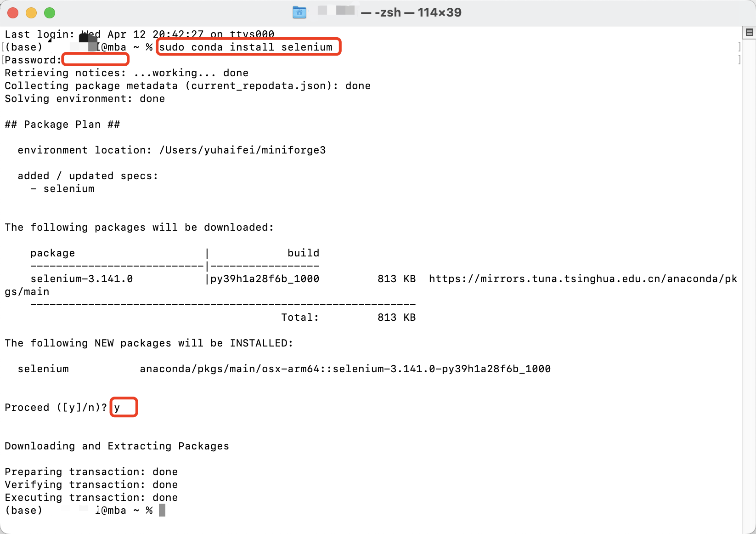This screenshot has height=534, width=756.
Task: Click the "Proceed ([y]/n)?" prompt
Action: point(56,407)
